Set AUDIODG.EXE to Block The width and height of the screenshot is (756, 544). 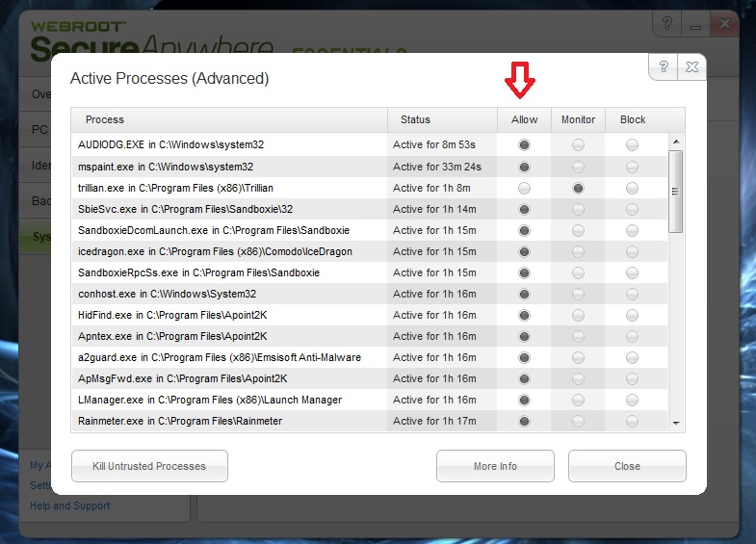pos(632,144)
